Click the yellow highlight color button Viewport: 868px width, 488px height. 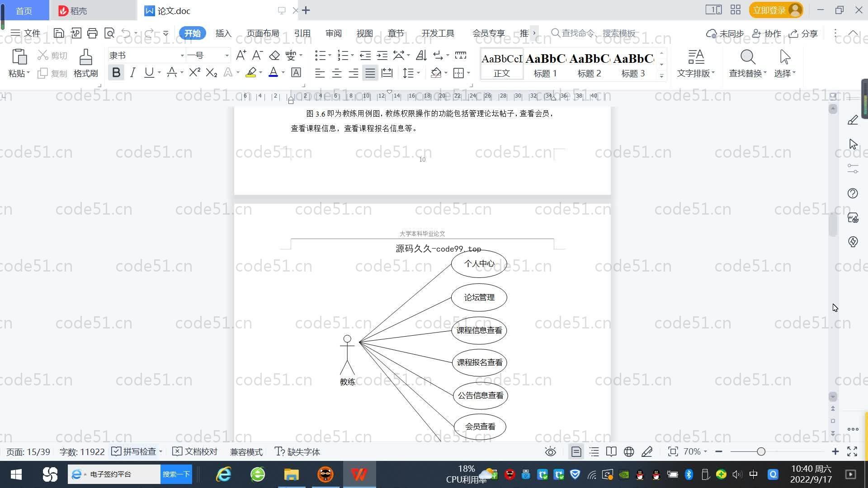[251, 72]
